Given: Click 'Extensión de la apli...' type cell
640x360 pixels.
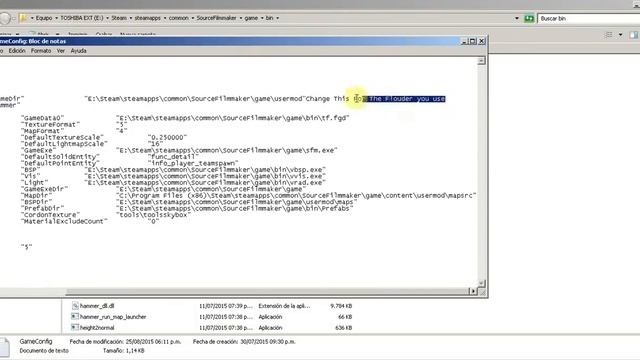Looking at the screenshot, I should click(x=284, y=306).
